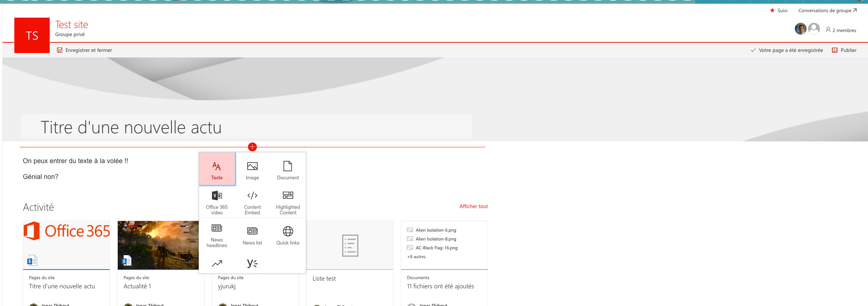Click Afficher tout in Activité section
This screenshot has height=306, width=868.
coord(474,206)
